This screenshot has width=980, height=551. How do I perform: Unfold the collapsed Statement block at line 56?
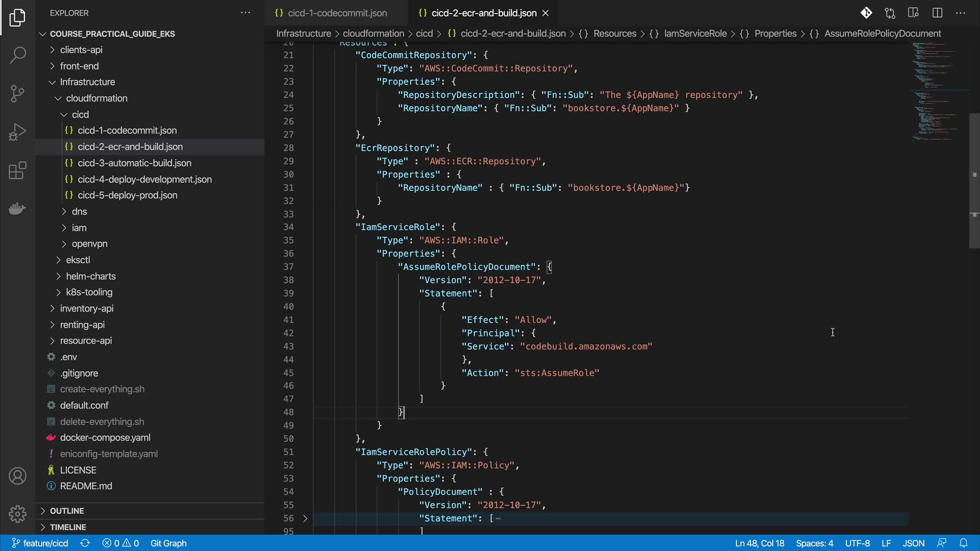(x=305, y=518)
